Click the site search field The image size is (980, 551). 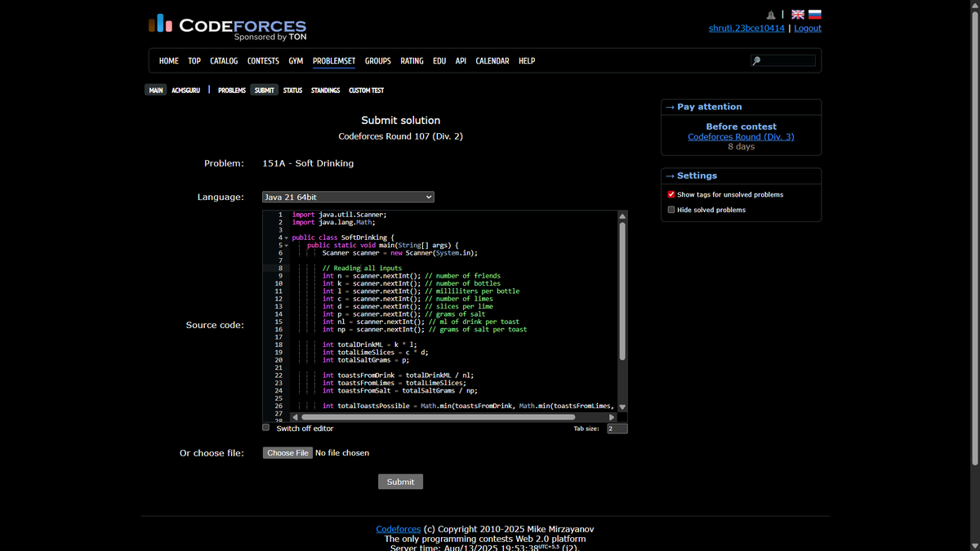pos(783,60)
